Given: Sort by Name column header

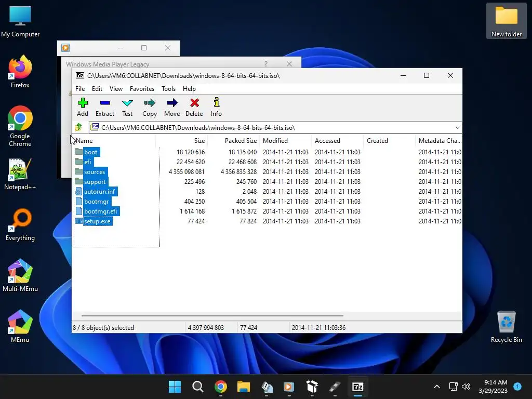Looking at the screenshot, I should 114,140.
